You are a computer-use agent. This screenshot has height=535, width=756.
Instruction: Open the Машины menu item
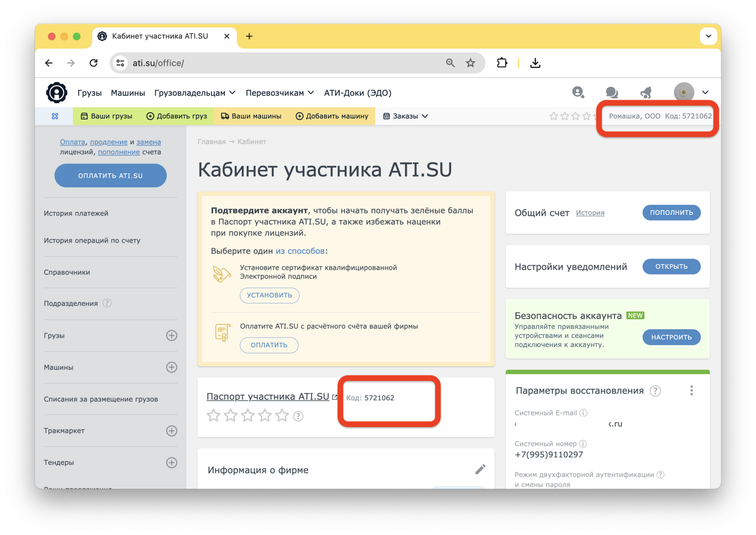point(128,93)
